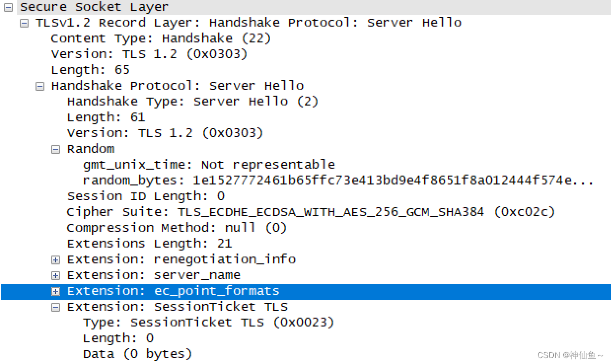The height and width of the screenshot is (364, 611).
Task: Expand the ec_point_formats extension
Action: pos(56,291)
